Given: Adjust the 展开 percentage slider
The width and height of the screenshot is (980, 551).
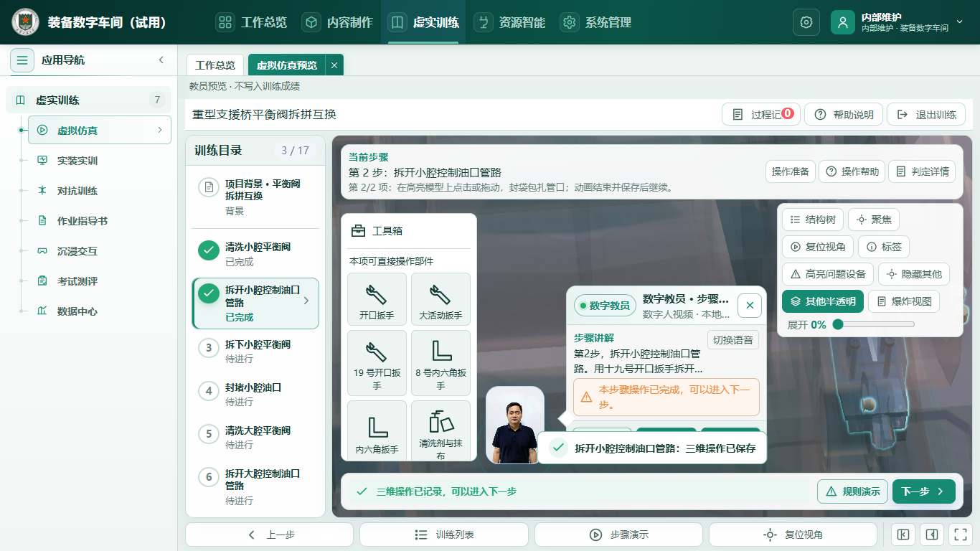Looking at the screenshot, I should pyautogui.click(x=873, y=324).
